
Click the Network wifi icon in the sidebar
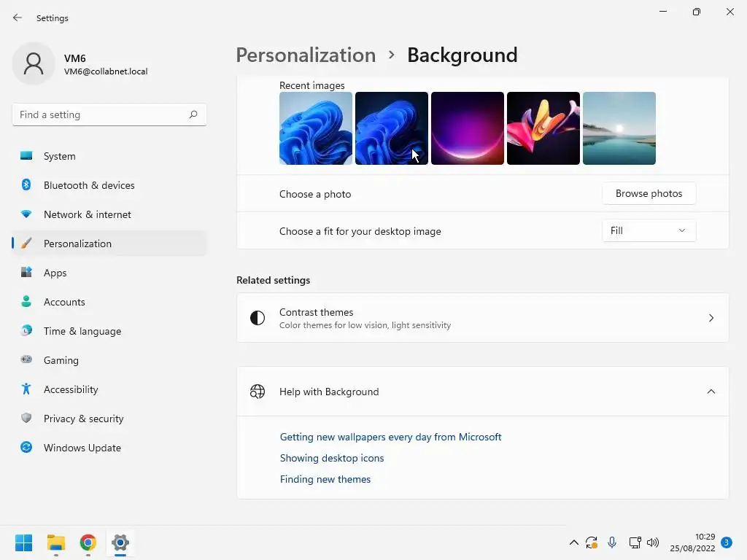pos(26,214)
